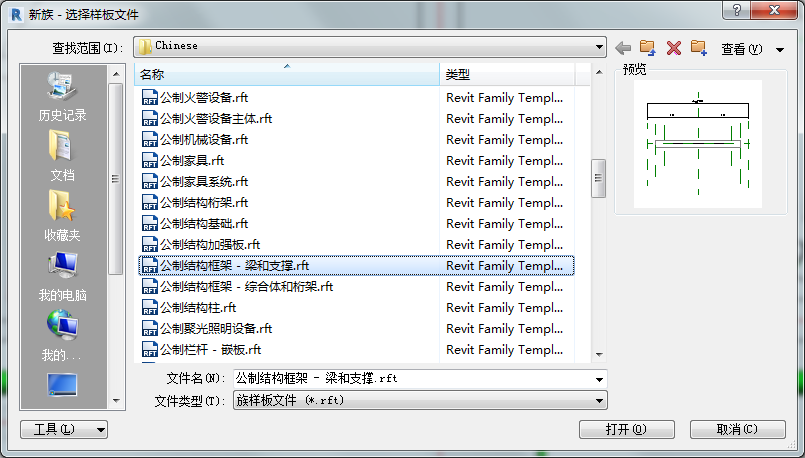805x458 pixels.
Task: Click the file list scrollbar thumb
Action: coord(599,178)
